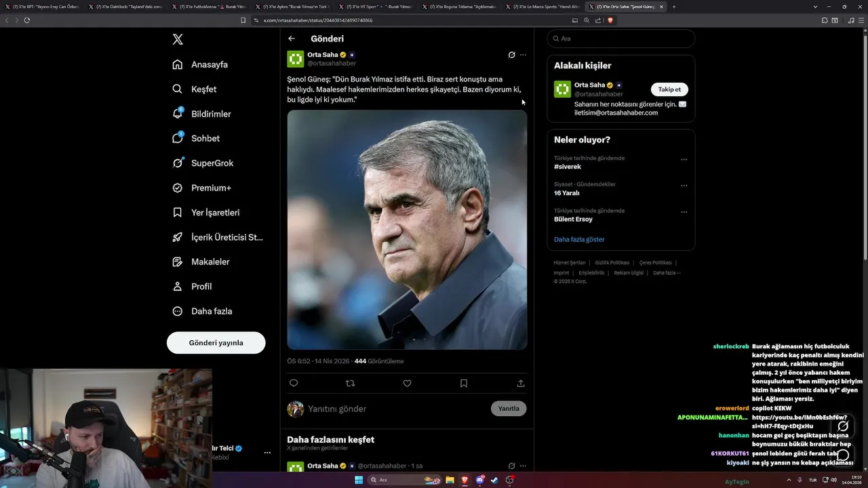Bookmark the post with bookmark icon
Viewport: 868px width, 488px height.
[x=464, y=383]
